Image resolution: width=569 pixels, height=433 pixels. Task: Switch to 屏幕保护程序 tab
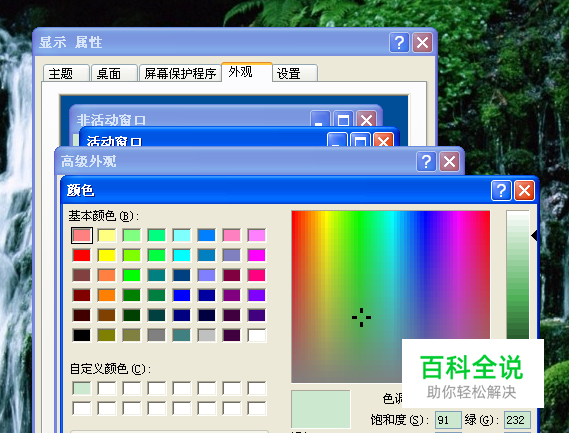coord(180,73)
